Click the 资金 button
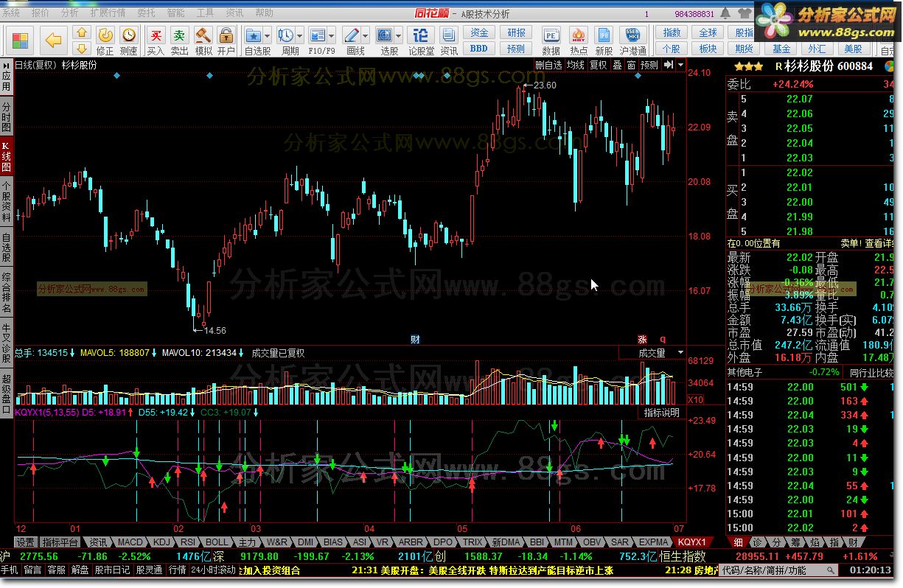Screen dimensions: 903x588 pyautogui.click(x=479, y=32)
